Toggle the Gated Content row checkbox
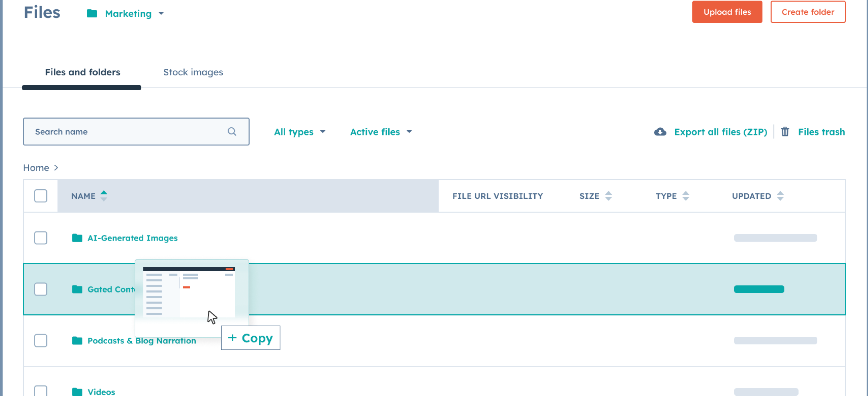 point(41,289)
